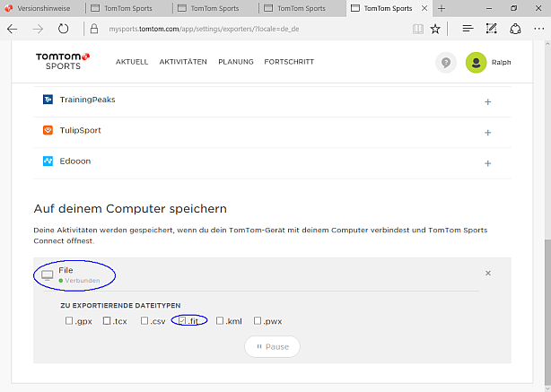Open the AKTUELL menu item

[x=132, y=62]
